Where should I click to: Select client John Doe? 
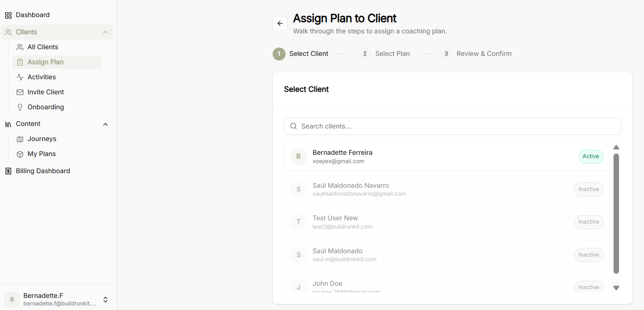pos(446,284)
